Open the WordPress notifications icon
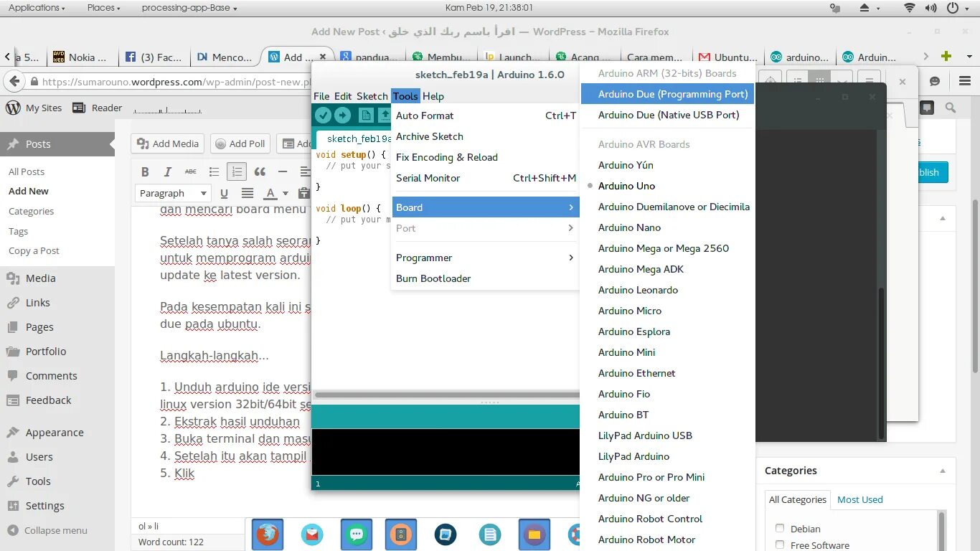This screenshot has height=551, width=980. (928, 108)
